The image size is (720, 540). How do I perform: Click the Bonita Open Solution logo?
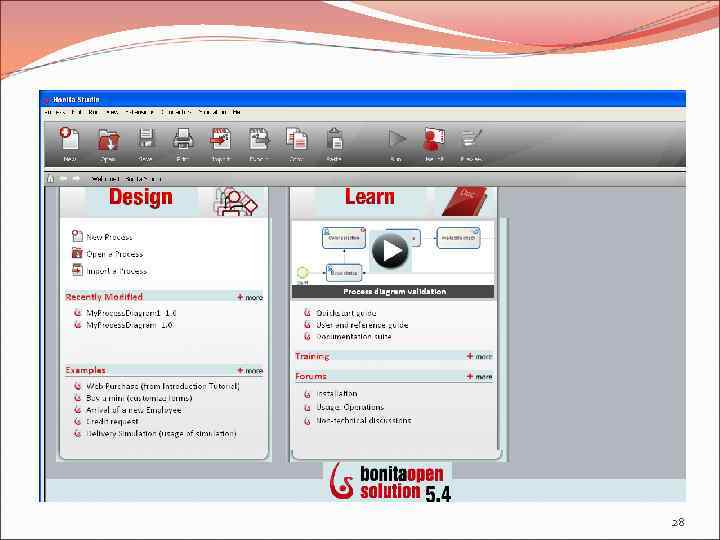pyautogui.click(x=390, y=482)
